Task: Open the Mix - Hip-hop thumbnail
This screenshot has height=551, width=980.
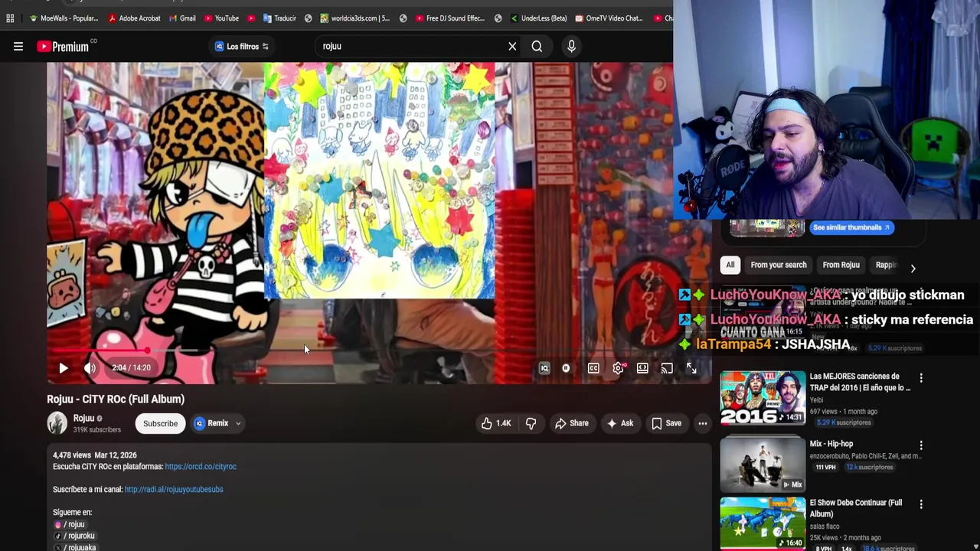Action: click(763, 464)
